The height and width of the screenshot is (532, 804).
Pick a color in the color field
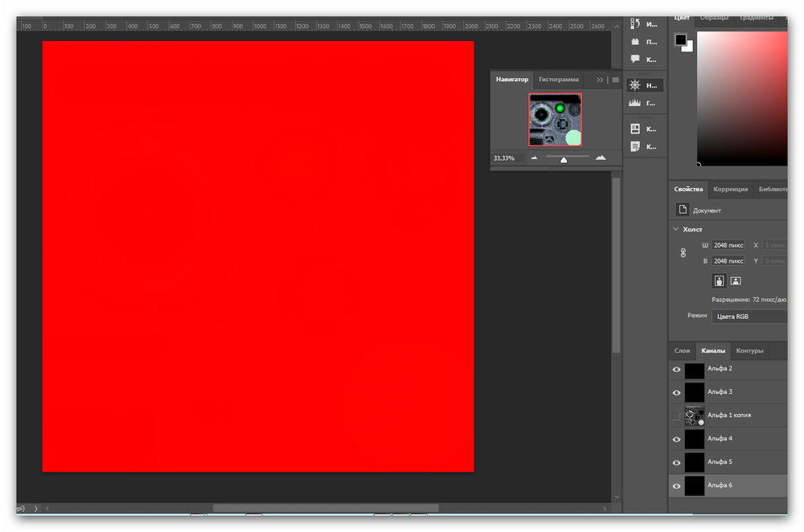click(x=742, y=98)
